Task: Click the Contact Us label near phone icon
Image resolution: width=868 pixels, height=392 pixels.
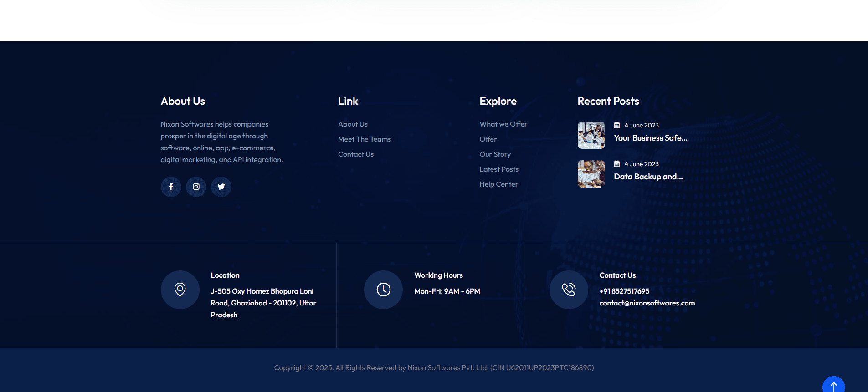Action: (617, 275)
